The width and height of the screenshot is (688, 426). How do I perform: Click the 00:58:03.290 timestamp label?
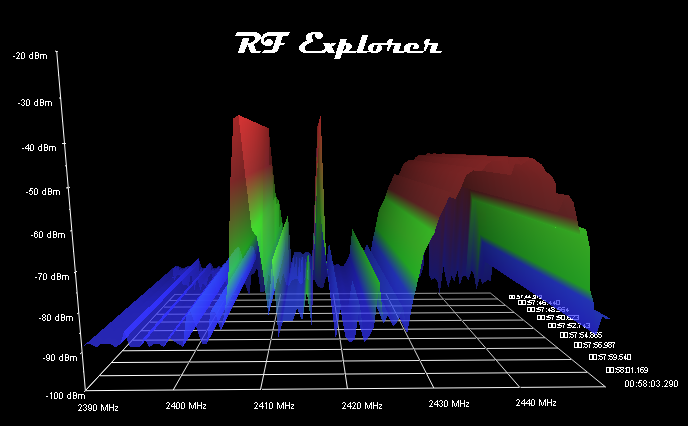pyautogui.click(x=651, y=384)
